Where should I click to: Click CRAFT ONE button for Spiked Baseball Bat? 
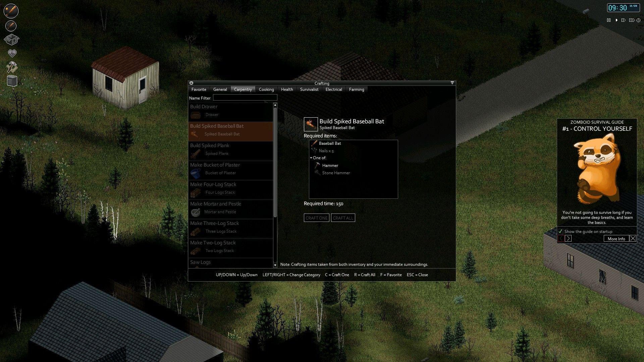click(x=316, y=218)
